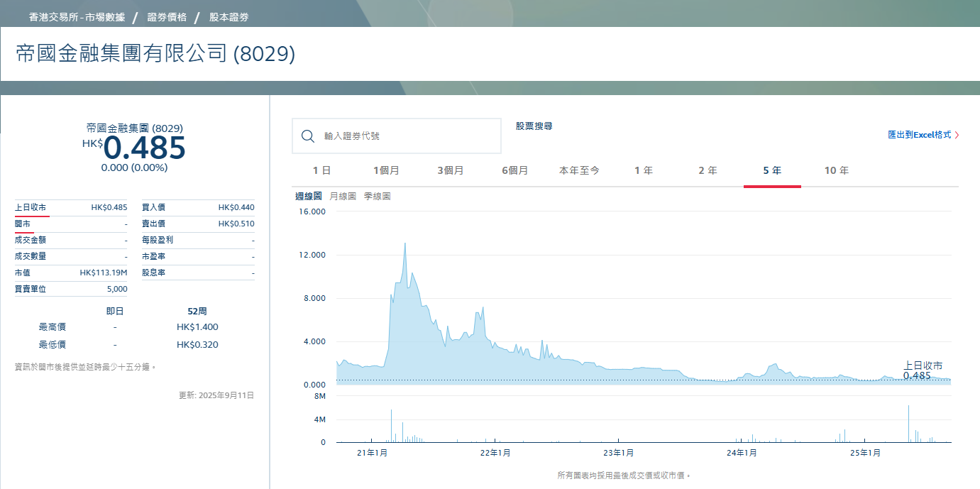Click the 市值 label
Screen dimensions: 980x489
tap(22, 273)
